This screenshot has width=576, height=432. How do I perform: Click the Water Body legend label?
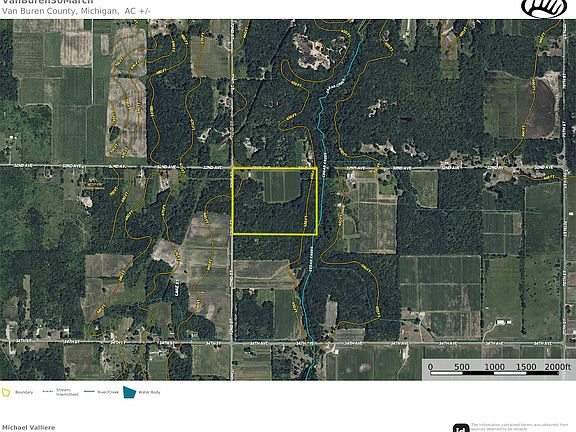tap(149, 392)
